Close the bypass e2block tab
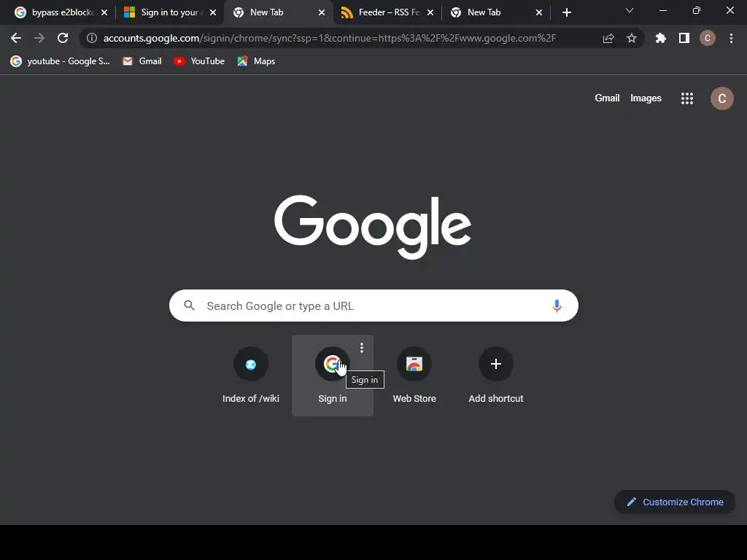This screenshot has height=560, width=747. click(104, 12)
